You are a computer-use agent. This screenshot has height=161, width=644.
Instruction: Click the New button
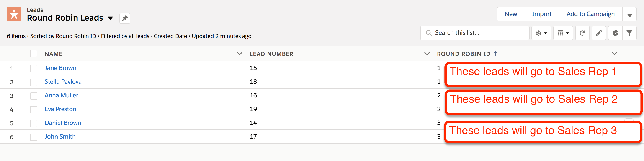pyautogui.click(x=510, y=14)
